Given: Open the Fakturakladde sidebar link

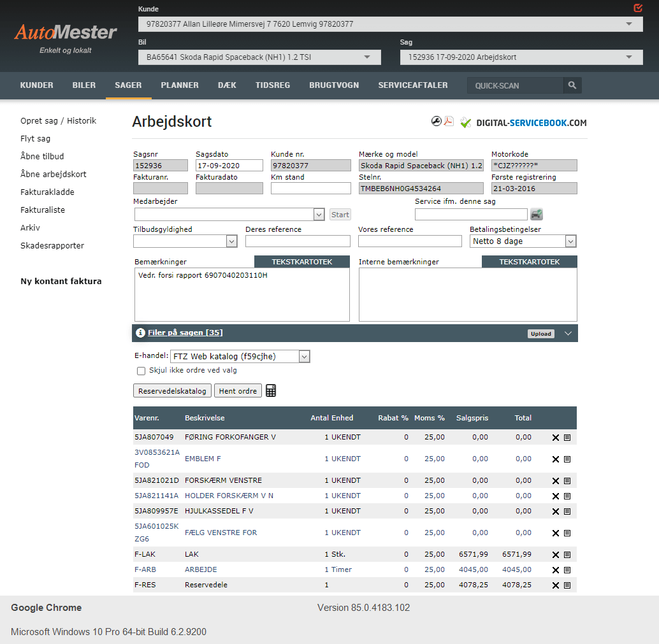Looking at the screenshot, I should [47, 192].
